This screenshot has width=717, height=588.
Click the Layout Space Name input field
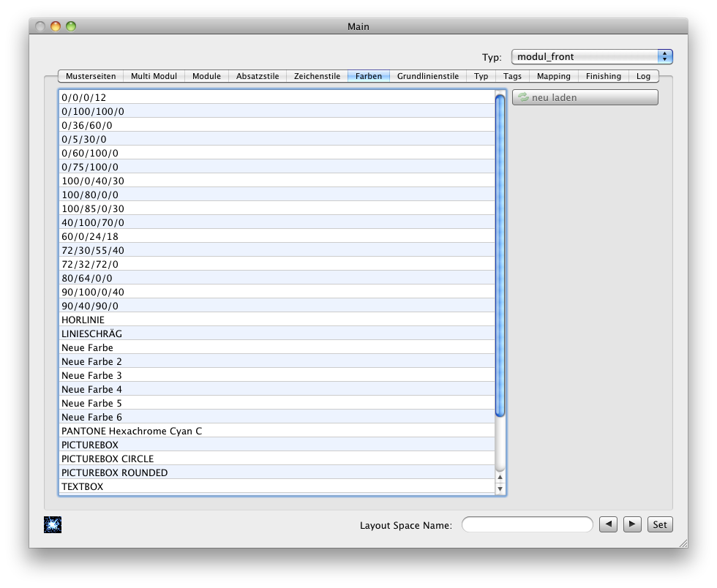(x=527, y=524)
